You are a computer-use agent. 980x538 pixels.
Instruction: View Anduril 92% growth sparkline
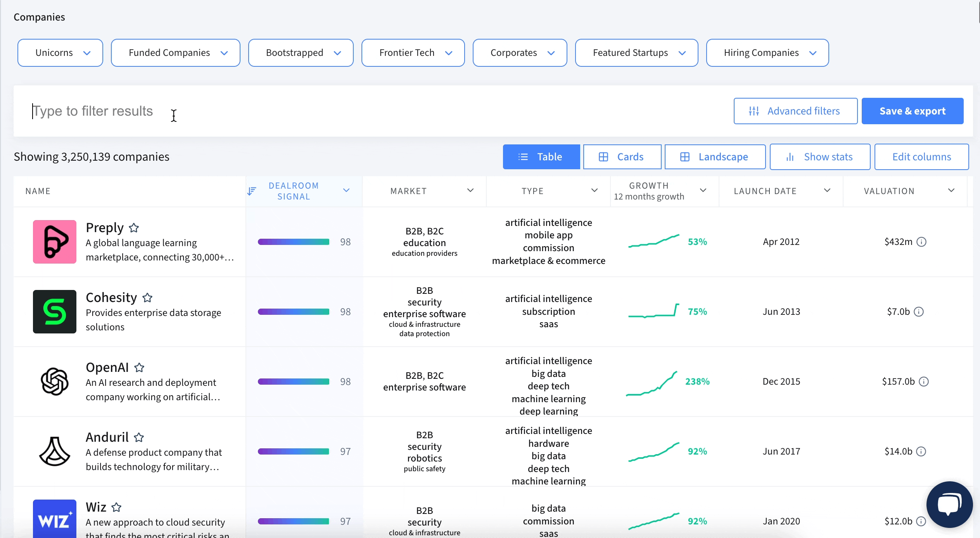(654, 452)
